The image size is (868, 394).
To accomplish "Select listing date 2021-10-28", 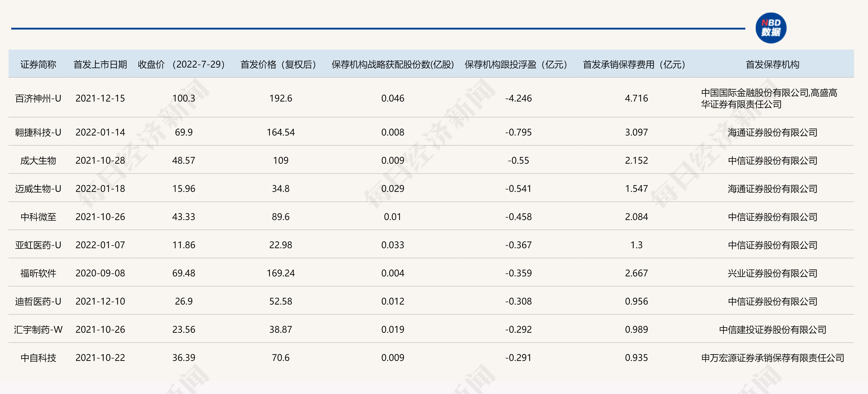I will click(x=100, y=161).
